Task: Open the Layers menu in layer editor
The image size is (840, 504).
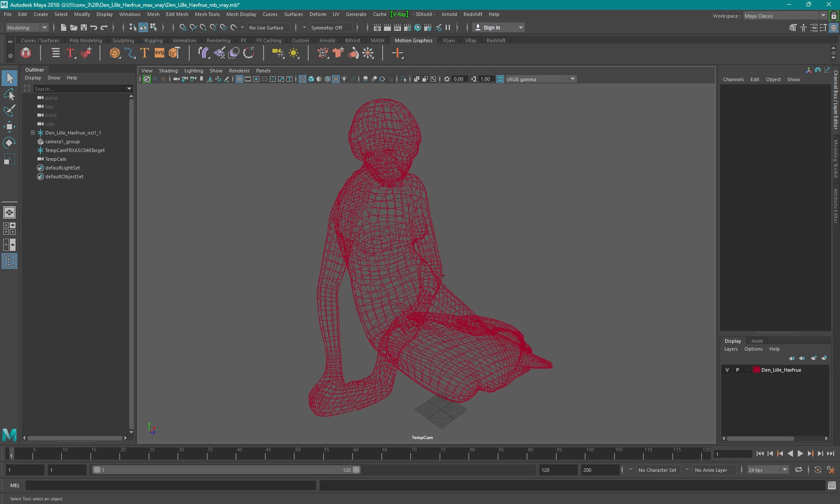Action: (x=731, y=349)
